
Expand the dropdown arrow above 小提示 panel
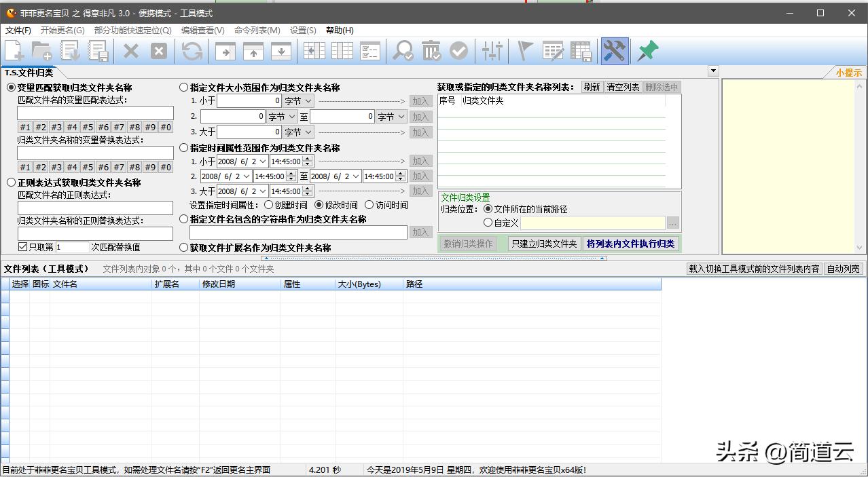coord(712,71)
